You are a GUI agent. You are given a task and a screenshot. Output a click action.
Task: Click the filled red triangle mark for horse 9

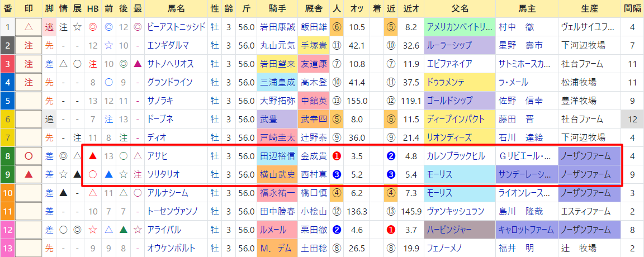point(29,174)
